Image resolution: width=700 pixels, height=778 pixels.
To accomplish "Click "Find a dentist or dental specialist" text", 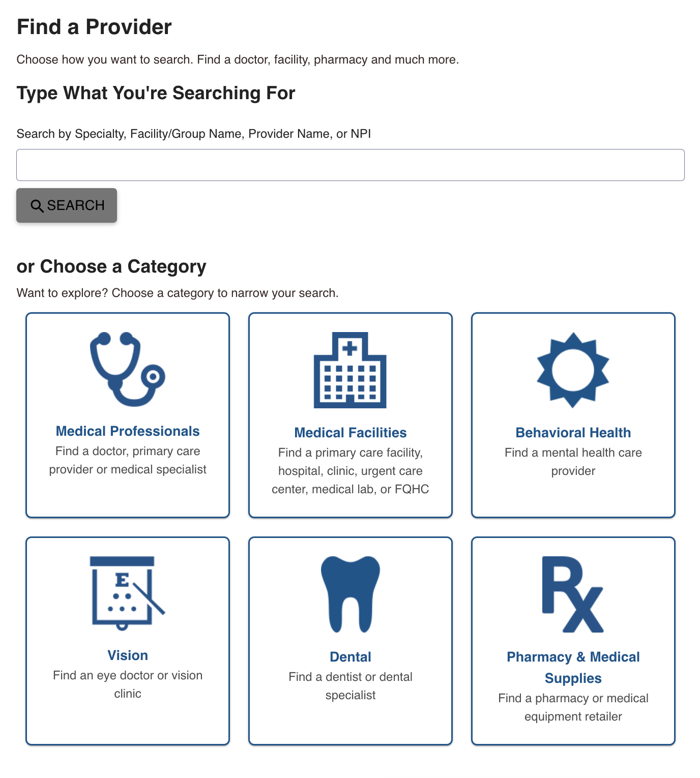I will 351,686.
